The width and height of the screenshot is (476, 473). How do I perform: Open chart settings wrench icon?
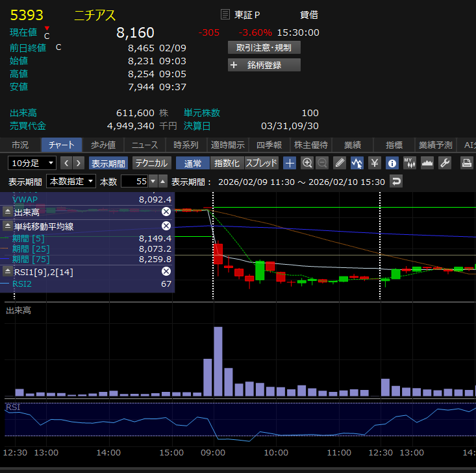445,163
